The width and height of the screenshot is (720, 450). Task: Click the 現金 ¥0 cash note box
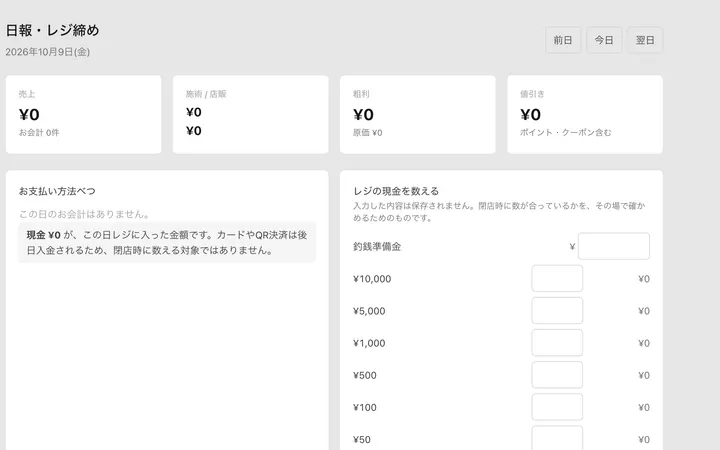point(167,242)
